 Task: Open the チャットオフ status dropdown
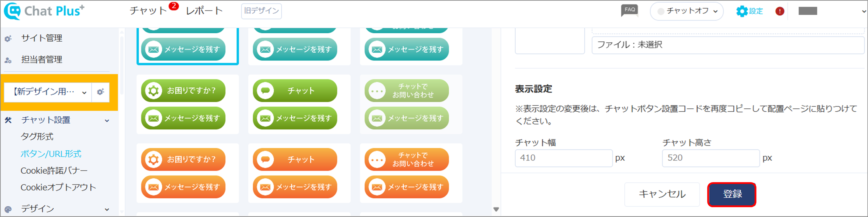tap(686, 11)
